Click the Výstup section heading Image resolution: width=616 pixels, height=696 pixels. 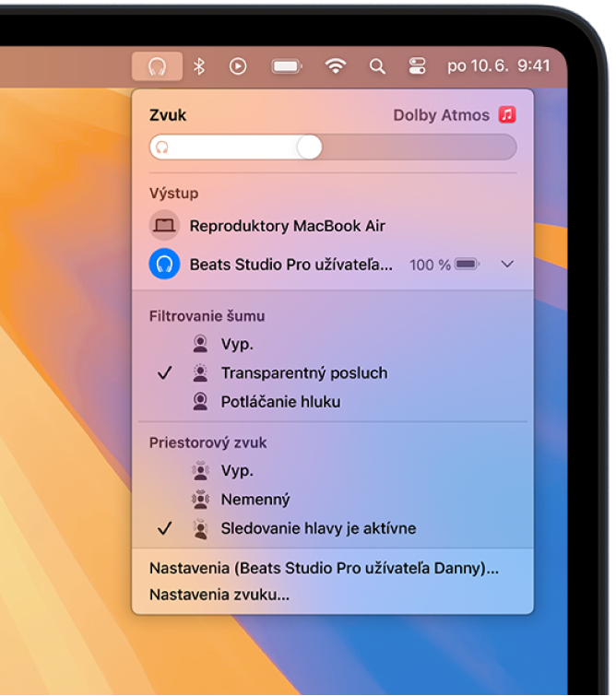point(173,193)
